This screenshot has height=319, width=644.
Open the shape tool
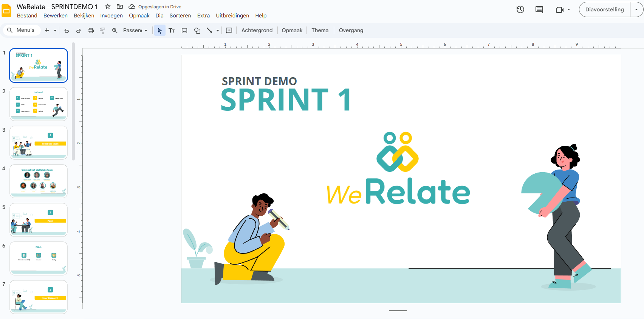pyautogui.click(x=197, y=31)
